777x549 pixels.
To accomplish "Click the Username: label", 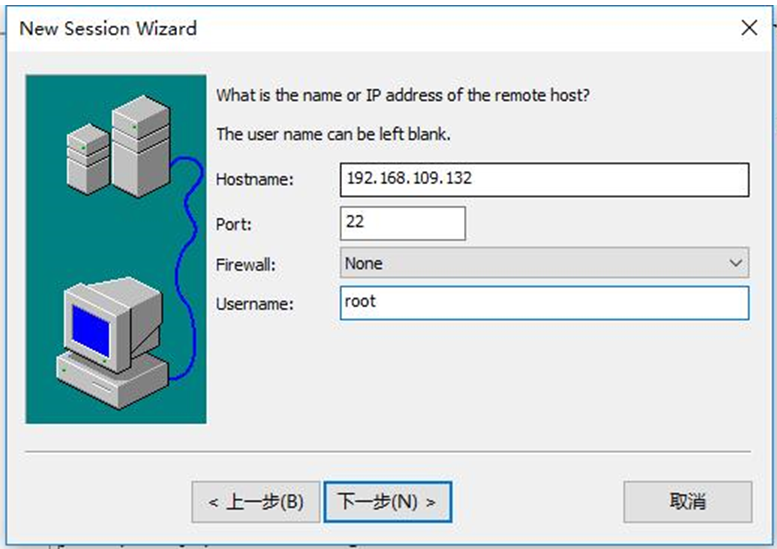I will 255,304.
